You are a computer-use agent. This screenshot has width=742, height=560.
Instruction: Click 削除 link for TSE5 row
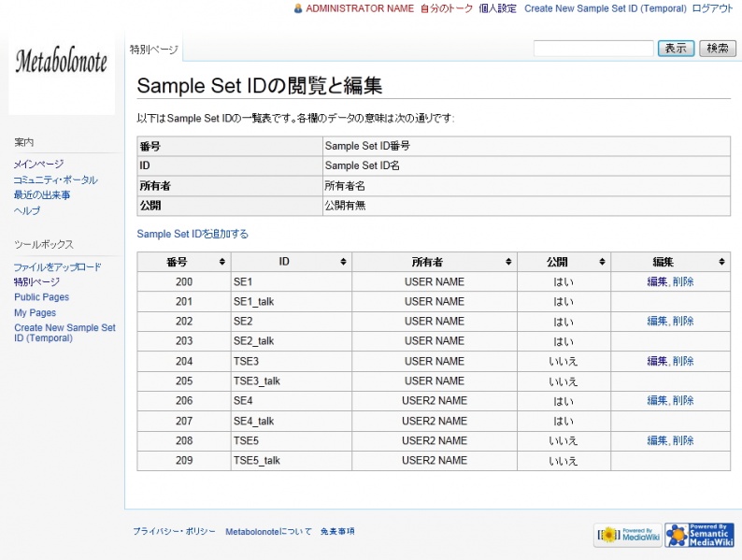pos(683,440)
